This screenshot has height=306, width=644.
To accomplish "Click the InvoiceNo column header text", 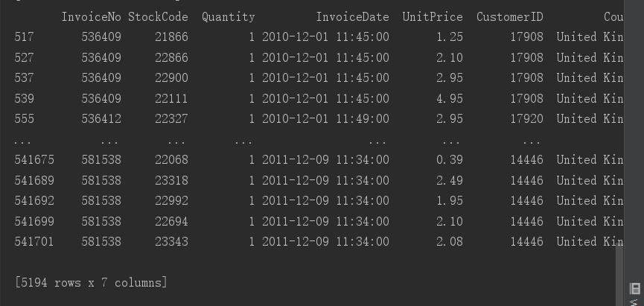I will [x=91, y=16].
